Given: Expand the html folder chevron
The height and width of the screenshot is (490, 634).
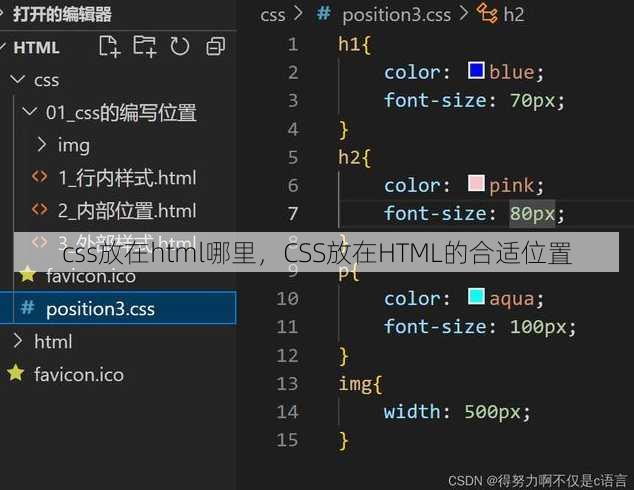Looking at the screenshot, I should [17, 341].
